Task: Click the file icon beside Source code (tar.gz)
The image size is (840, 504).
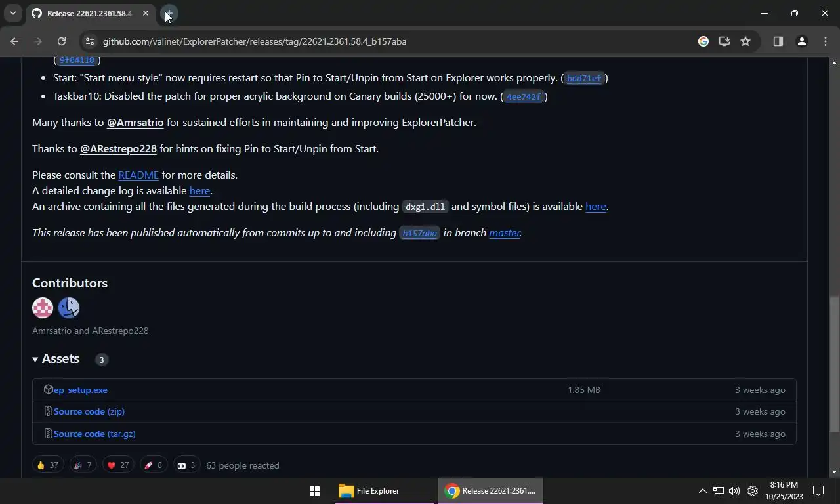Action: coord(48,434)
